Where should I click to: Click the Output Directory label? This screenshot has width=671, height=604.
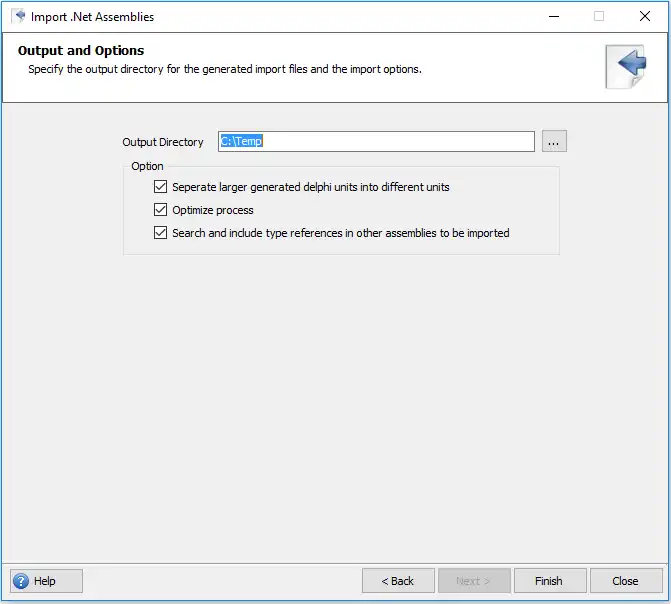point(163,142)
